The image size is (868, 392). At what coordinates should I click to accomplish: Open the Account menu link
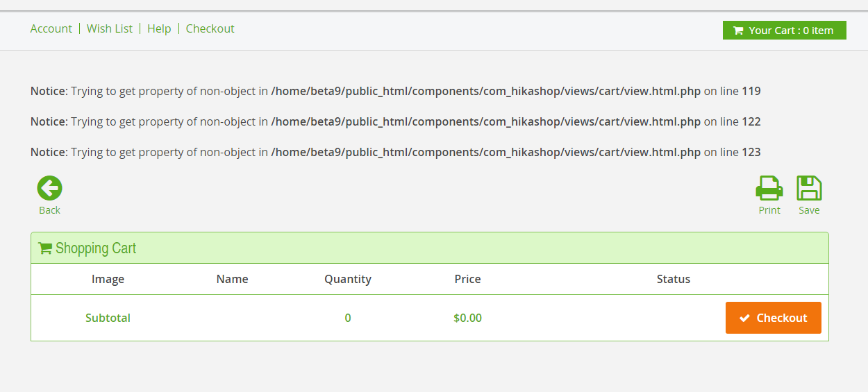point(51,28)
